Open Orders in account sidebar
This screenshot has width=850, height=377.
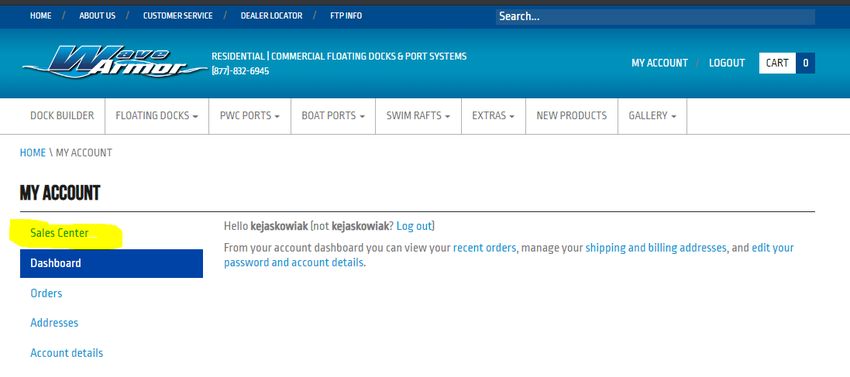pyautogui.click(x=46, y=293)
